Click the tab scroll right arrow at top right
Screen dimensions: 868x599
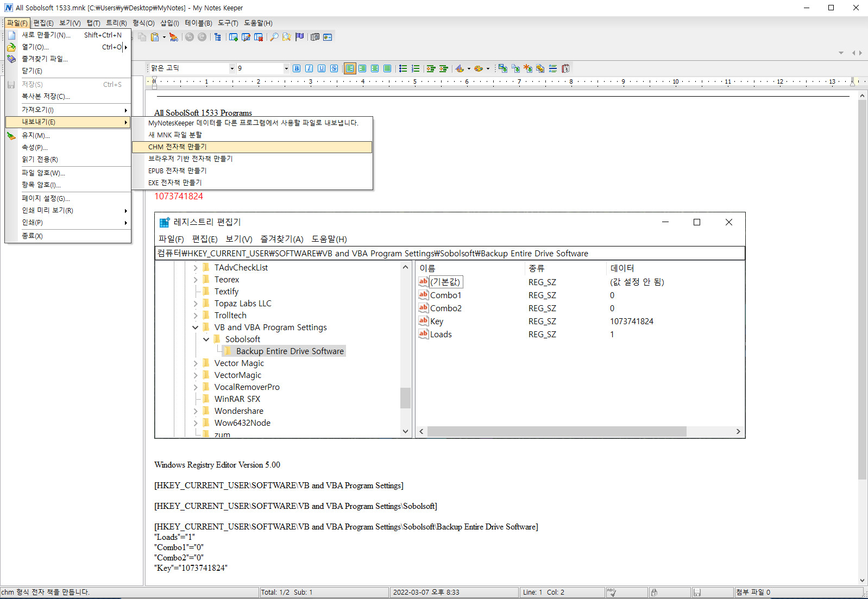click(x=860, y=53)
